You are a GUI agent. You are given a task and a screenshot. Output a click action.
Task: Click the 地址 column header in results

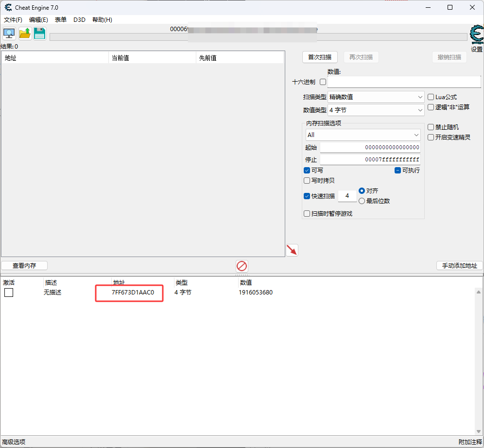(55, 58)
